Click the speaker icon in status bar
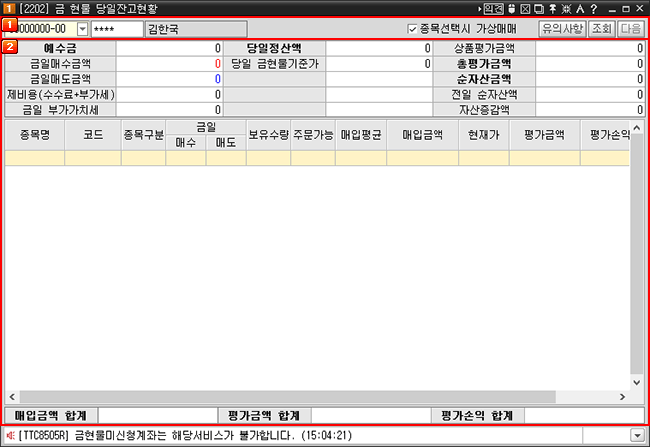Screen dimensions: 650x447 pos(10,435)
